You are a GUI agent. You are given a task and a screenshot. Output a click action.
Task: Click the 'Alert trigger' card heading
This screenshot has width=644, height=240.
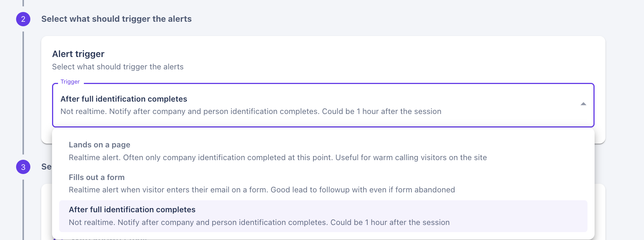78,54
